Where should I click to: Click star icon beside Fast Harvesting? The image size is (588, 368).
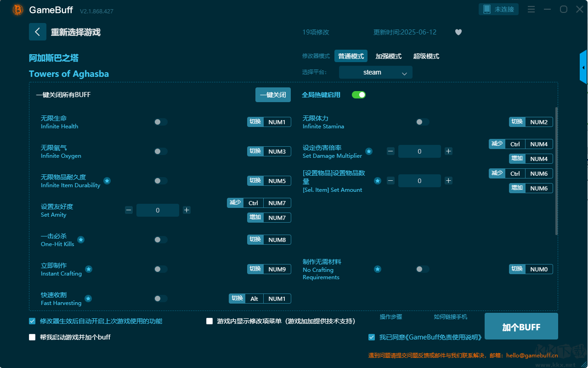click(x=88, y=299)
